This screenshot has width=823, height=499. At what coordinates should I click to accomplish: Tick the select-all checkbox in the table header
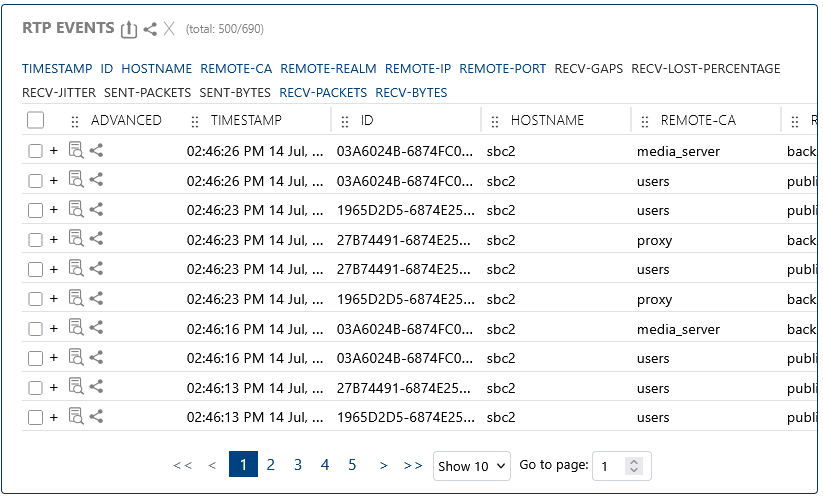[x=35, y=120]
